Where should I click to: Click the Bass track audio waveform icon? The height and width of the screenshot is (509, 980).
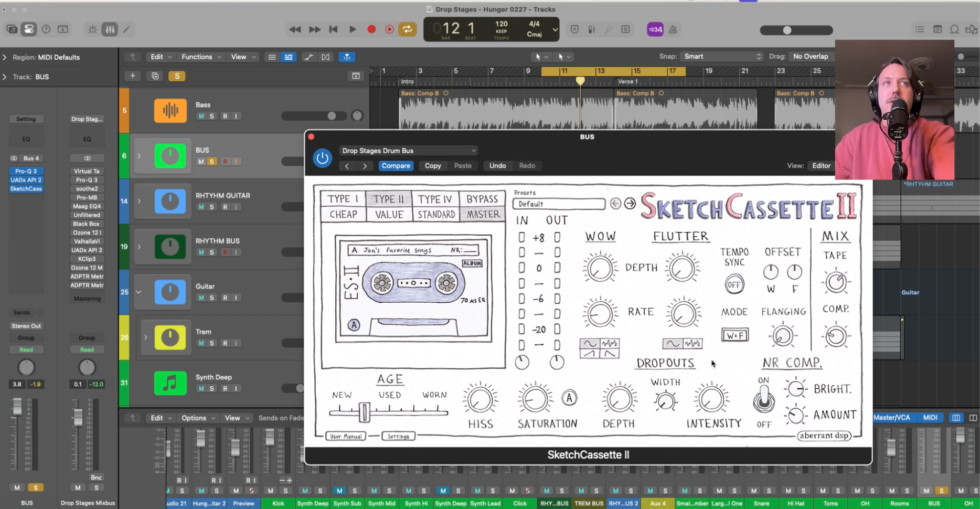(170, 110)
